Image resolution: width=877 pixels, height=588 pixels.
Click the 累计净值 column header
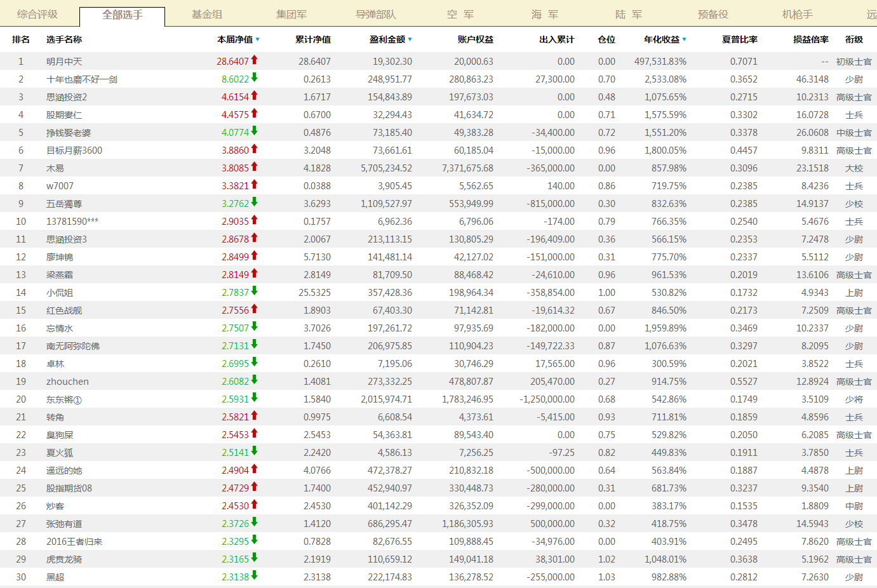313,39
